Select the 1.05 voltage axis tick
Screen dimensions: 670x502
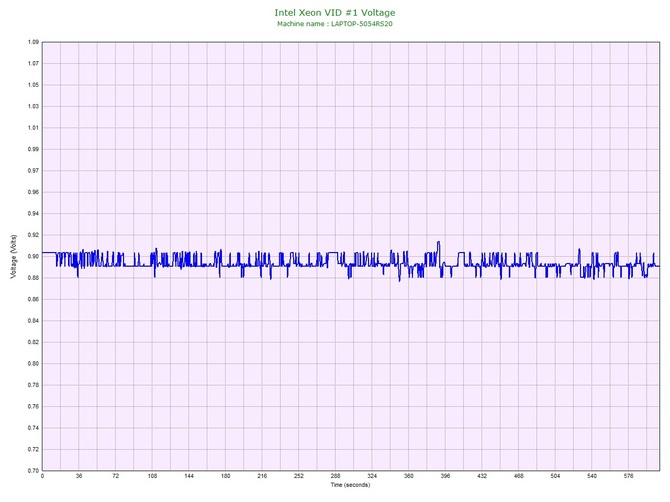pos(33,85)
